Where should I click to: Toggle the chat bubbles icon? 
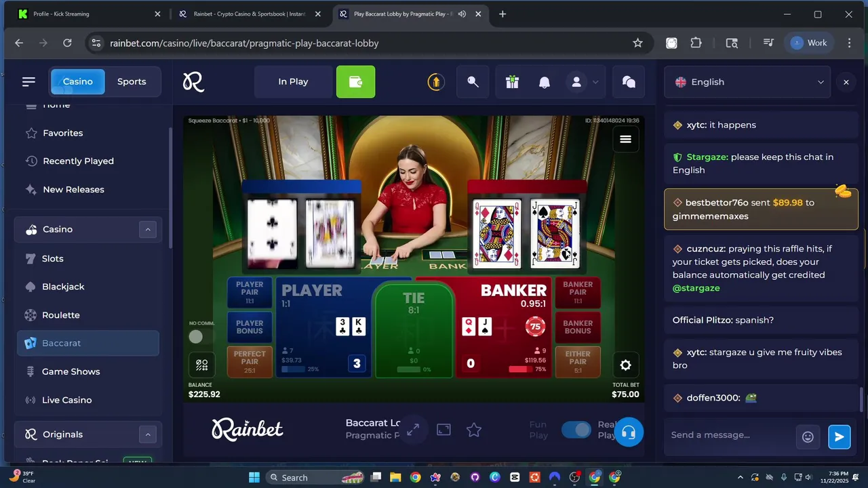click(x=629, y=82)
